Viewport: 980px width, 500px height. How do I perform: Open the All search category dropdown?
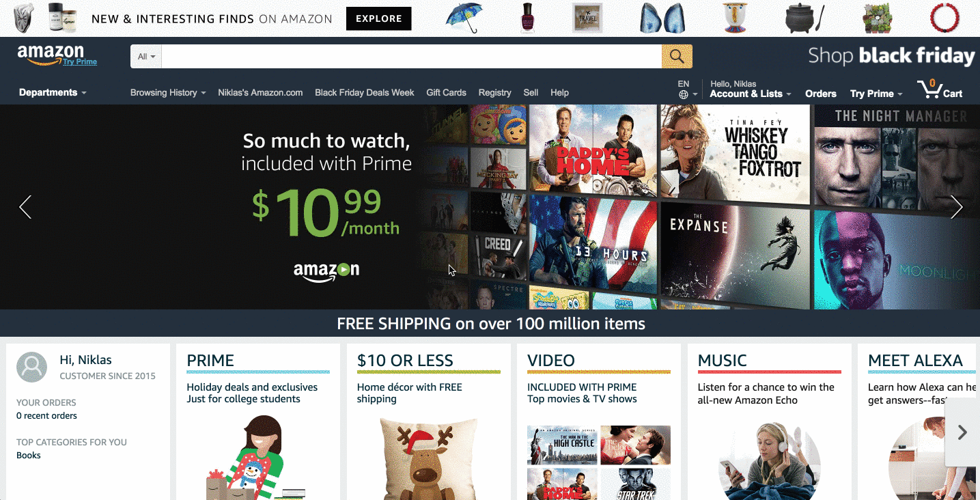coord(146,57)
